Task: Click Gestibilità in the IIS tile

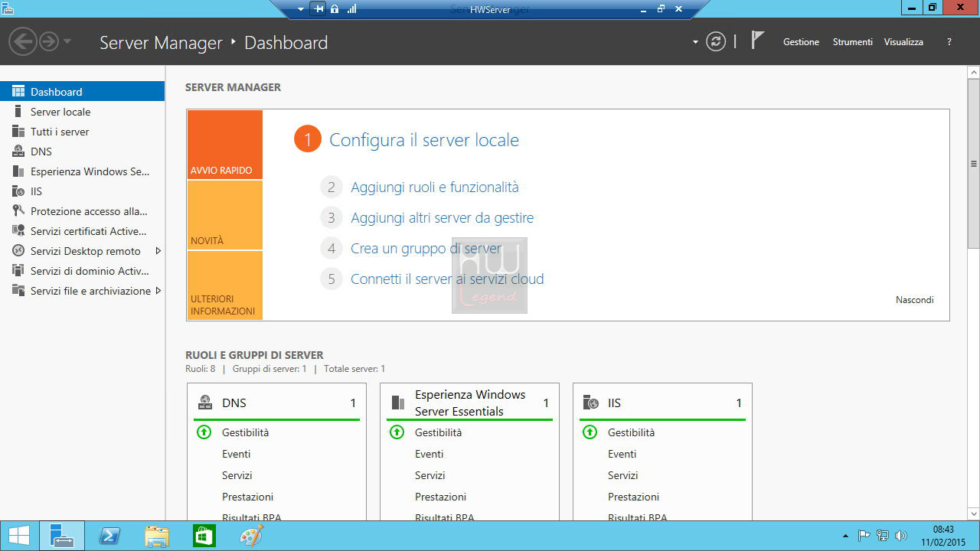Action: point(632,432)
